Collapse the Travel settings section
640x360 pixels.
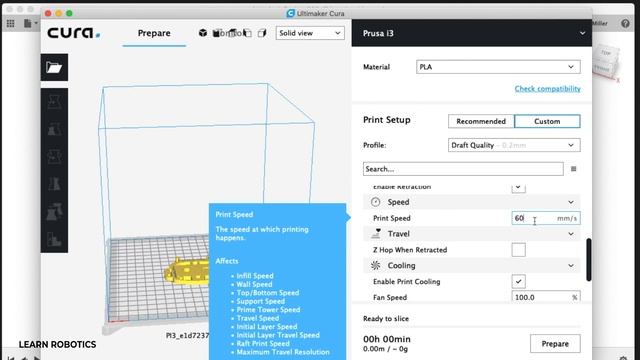[x=571, y=234]
